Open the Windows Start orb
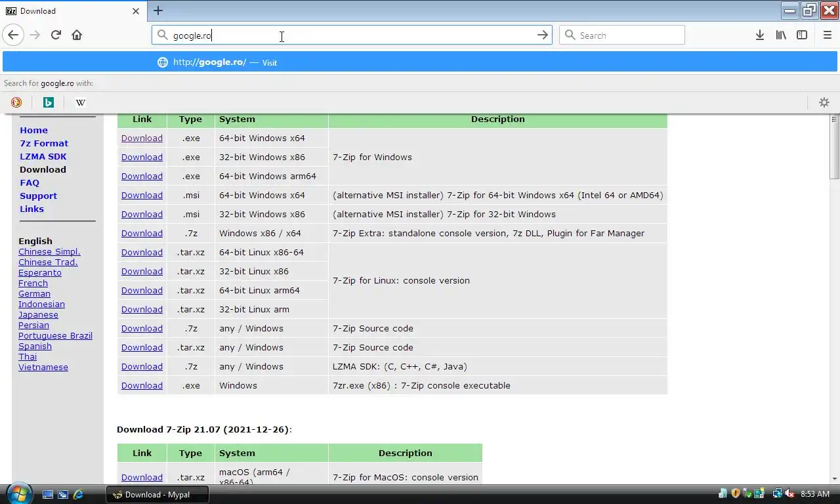Screen dimensions: 840x504 [x=18, y=493]
